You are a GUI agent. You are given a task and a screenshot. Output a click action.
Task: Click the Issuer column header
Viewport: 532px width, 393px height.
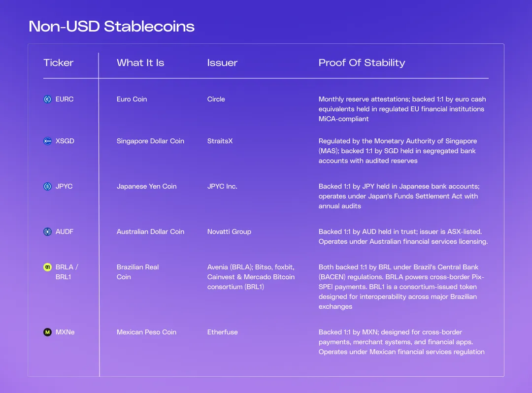pyautogui.click(x=222, y=63)
